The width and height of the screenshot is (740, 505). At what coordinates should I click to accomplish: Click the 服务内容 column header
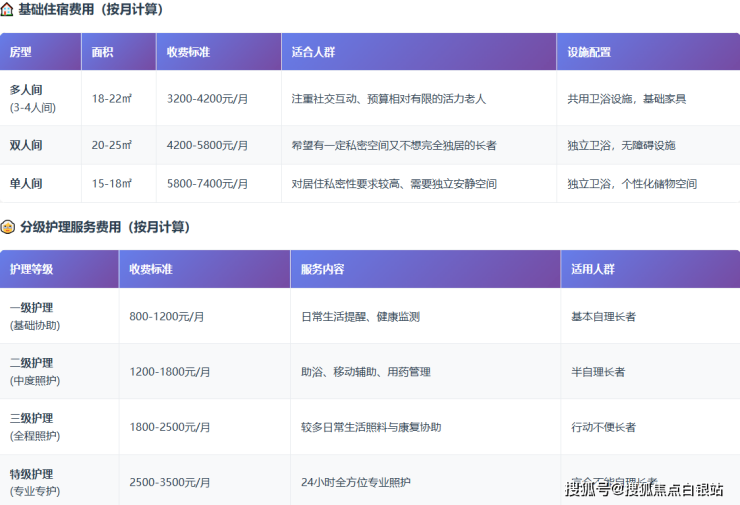tap(322, 270)
